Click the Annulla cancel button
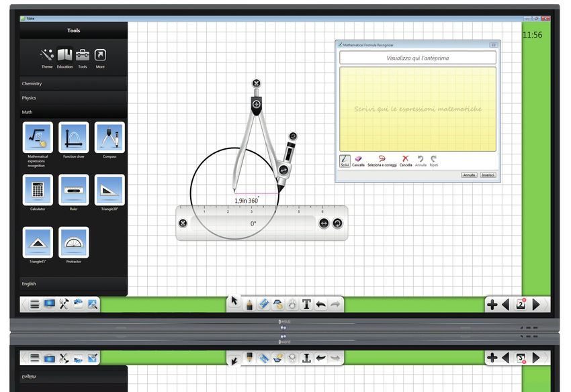 [469, 175]
